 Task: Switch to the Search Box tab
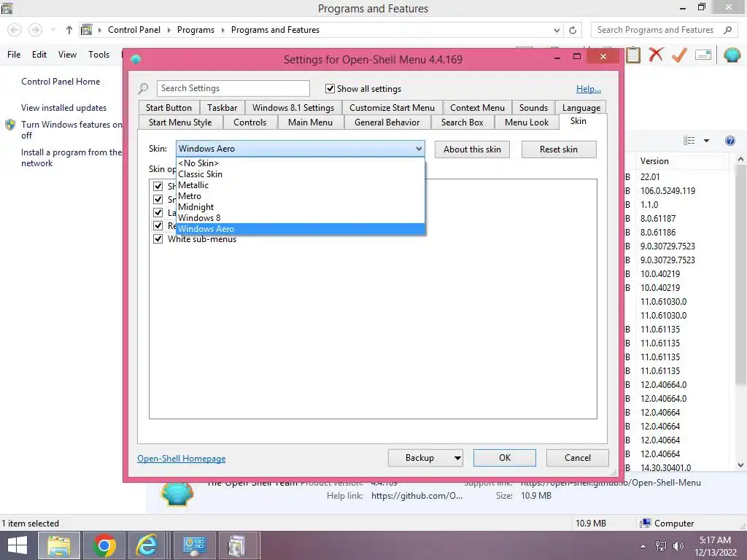[462, 122]
